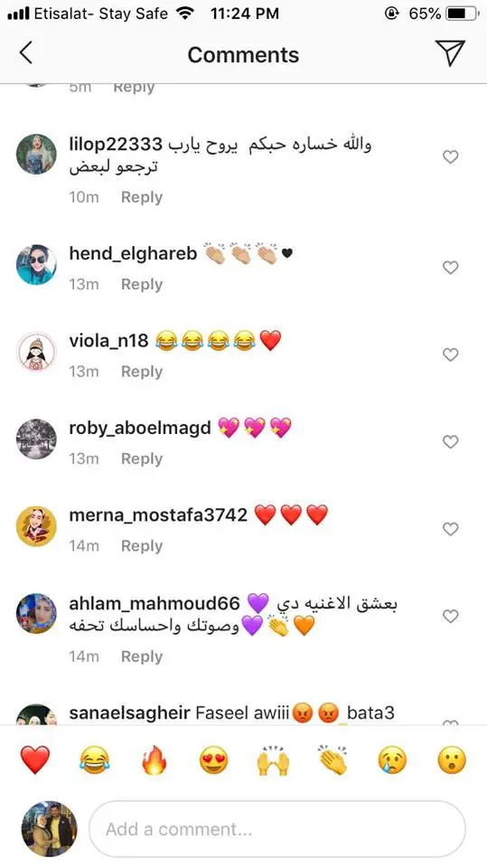
Task: Like viola_n18's comment
Action: point(451,354)
